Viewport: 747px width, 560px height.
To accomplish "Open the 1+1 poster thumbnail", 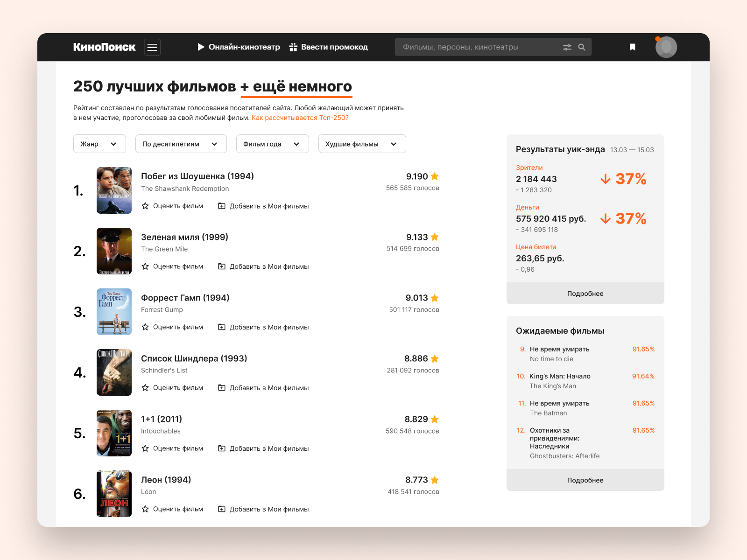I will 114,433.
